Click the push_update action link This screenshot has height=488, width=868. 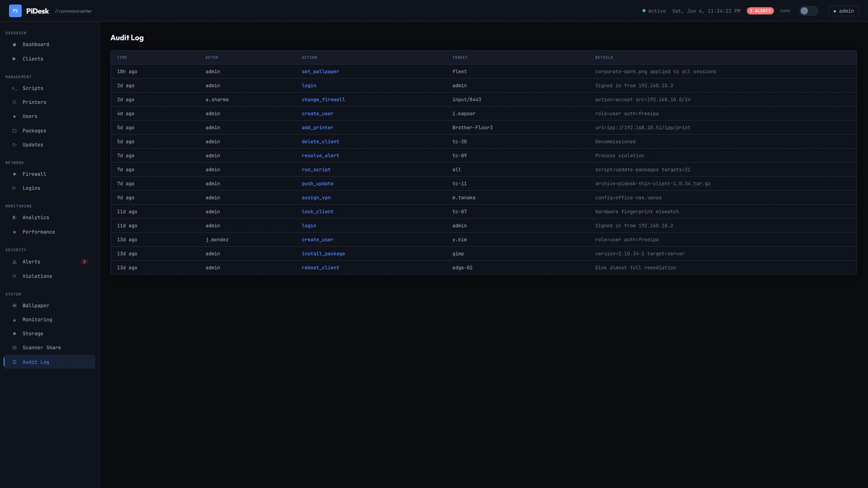point(317,184)
